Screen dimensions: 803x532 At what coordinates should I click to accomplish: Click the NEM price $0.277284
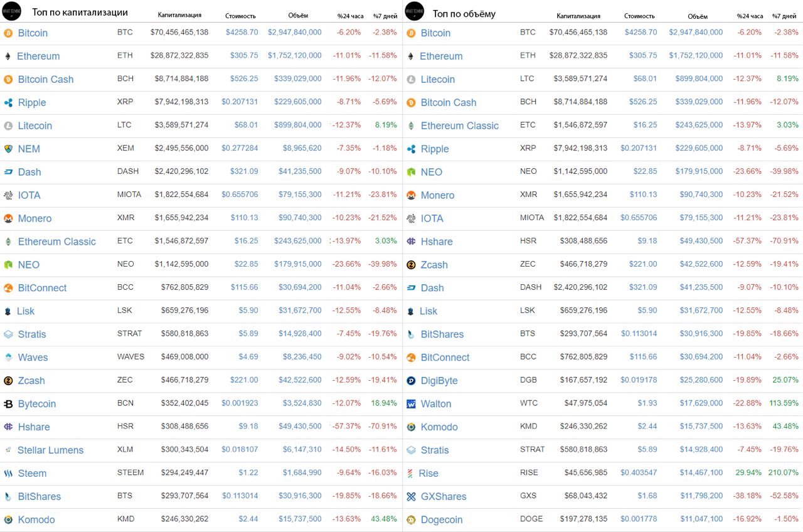(240, 148)
